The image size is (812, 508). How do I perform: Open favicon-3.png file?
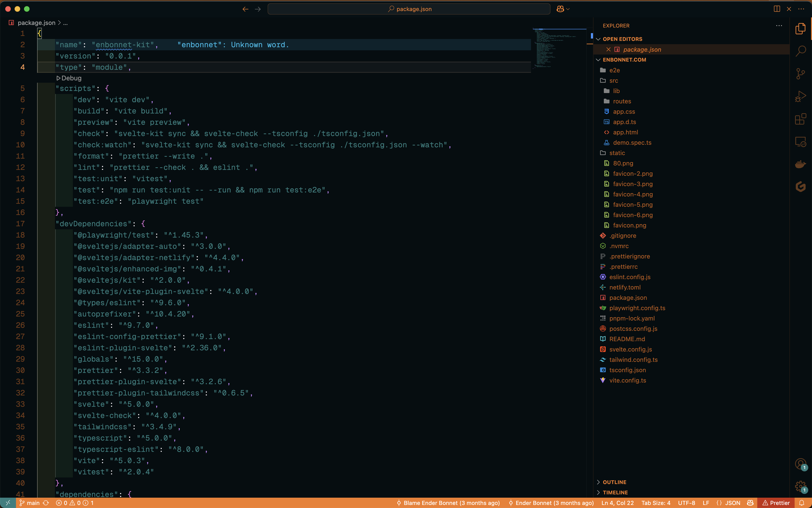point(632,184)
